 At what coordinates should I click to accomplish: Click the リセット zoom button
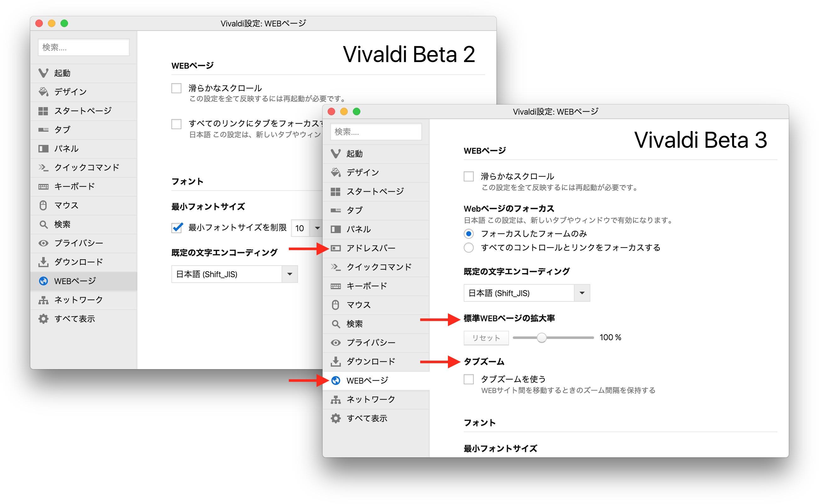click(486, 338)
